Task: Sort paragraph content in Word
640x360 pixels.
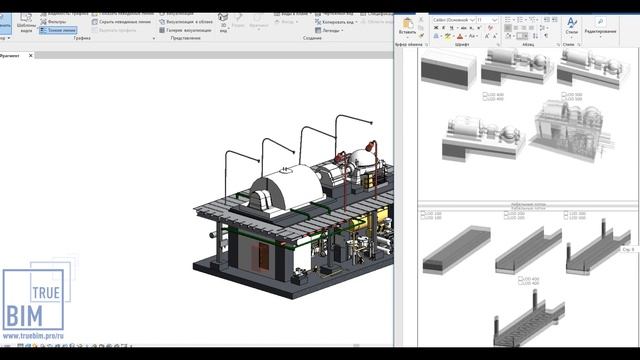Action: pyautogui.click(x=535, y=36)
